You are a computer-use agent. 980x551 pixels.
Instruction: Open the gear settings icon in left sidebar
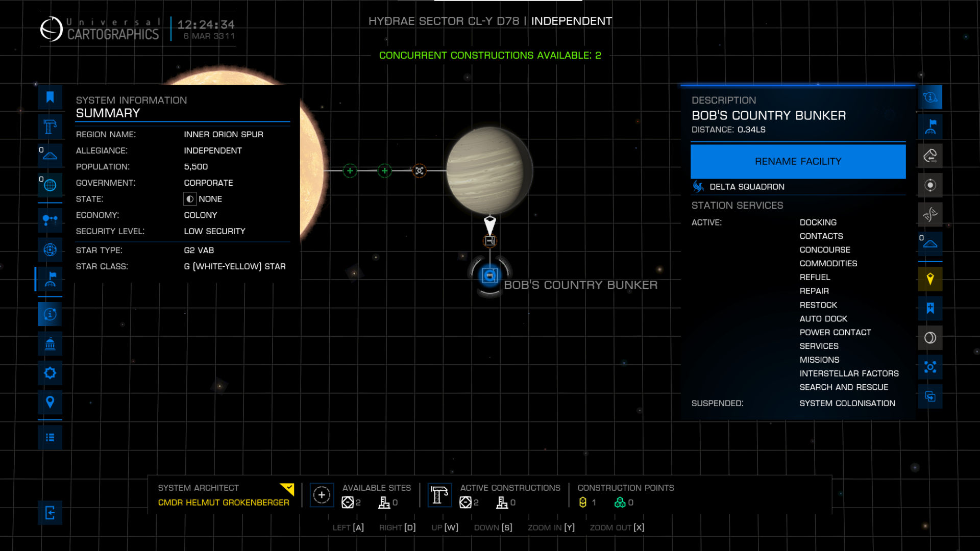click(50, 373)
